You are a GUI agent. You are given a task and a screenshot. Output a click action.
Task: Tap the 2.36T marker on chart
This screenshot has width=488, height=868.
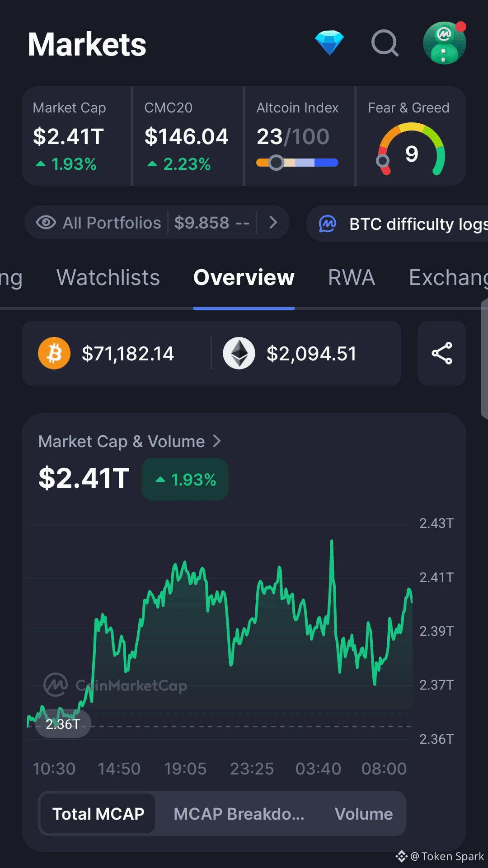pyautogui.click(x=63, y=724)
